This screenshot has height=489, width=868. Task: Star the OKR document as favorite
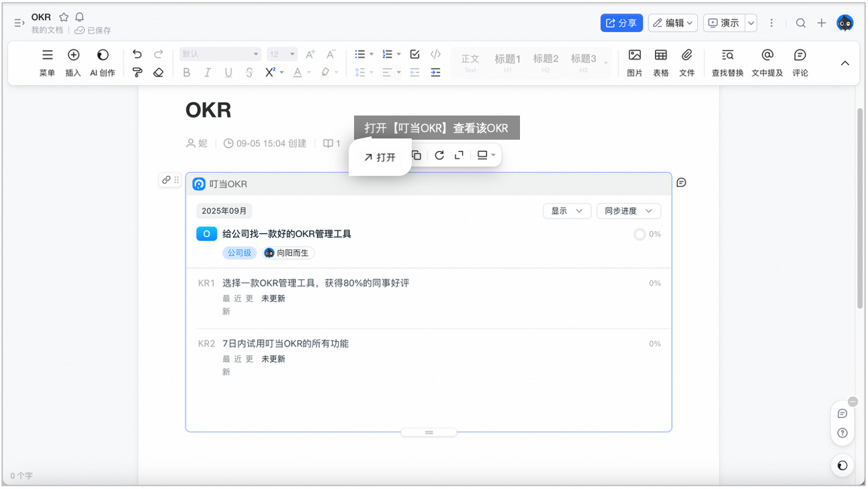click(x=64, y=17)
